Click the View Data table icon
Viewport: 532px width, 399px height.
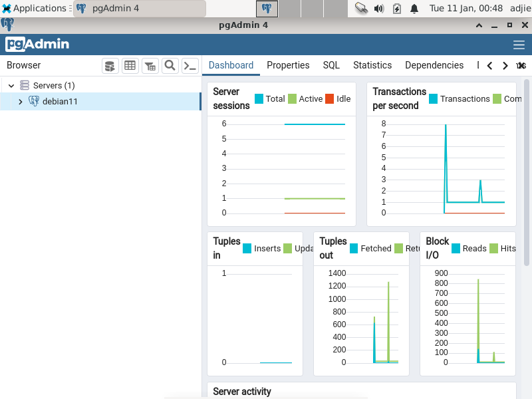click(x=130, y=65)
